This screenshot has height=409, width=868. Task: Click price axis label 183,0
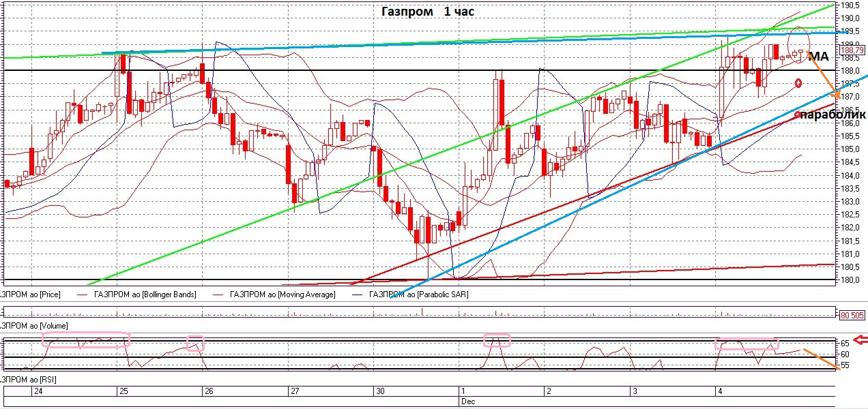tap(850, 202)
